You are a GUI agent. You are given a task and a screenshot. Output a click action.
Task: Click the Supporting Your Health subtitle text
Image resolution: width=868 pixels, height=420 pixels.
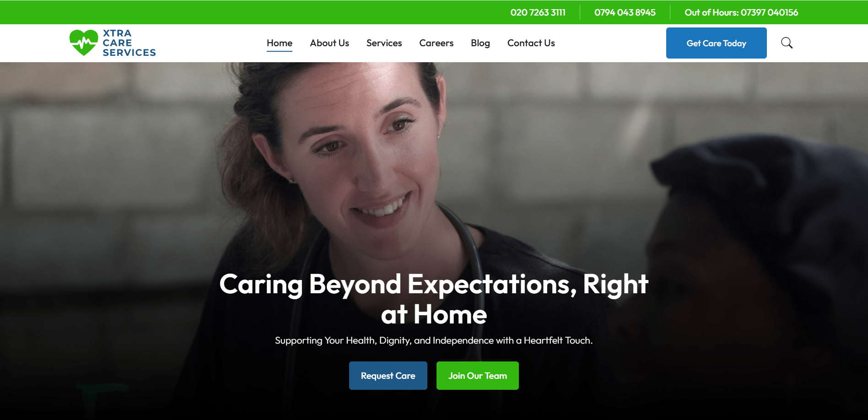click(434, 340)
